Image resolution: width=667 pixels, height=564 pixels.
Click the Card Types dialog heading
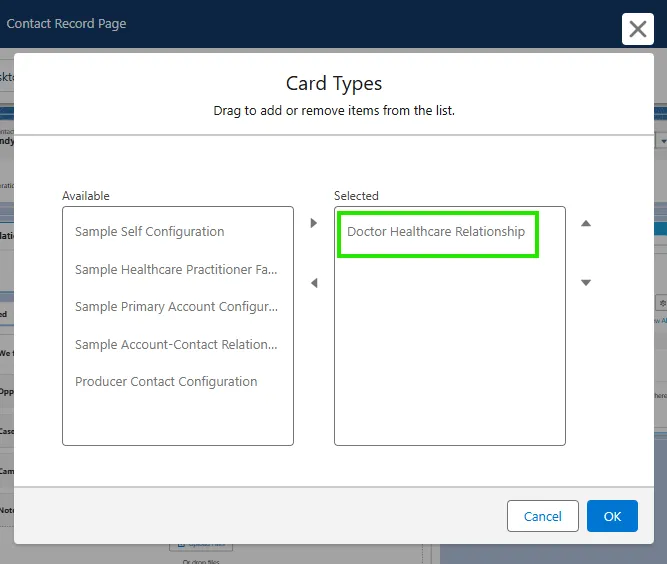334,84
